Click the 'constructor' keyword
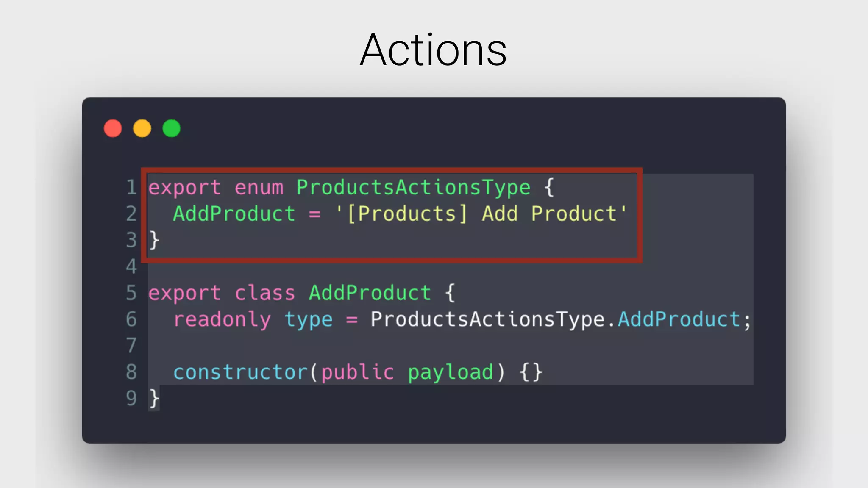 pyautogui.click(x=240, y=372)
